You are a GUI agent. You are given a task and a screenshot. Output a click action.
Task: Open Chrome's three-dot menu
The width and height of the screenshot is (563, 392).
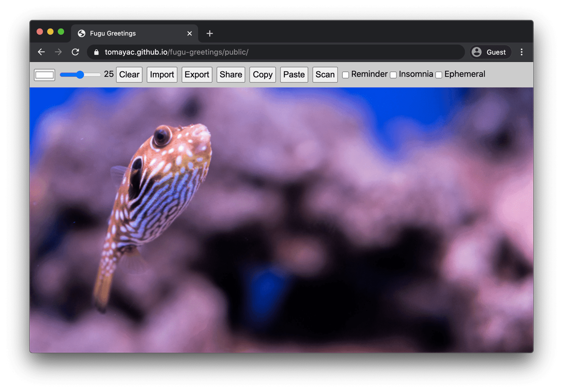coord(521,52)
